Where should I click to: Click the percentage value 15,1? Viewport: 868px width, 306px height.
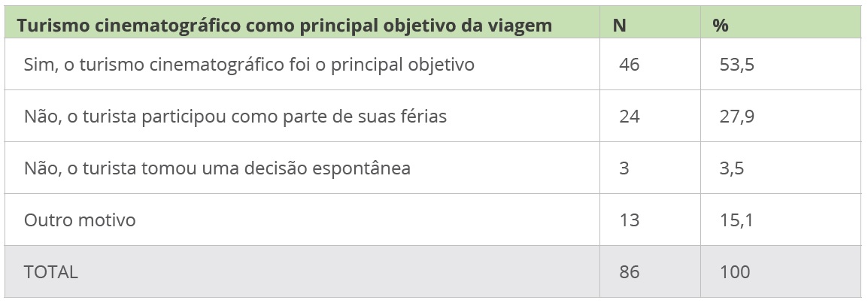point(736,220)
